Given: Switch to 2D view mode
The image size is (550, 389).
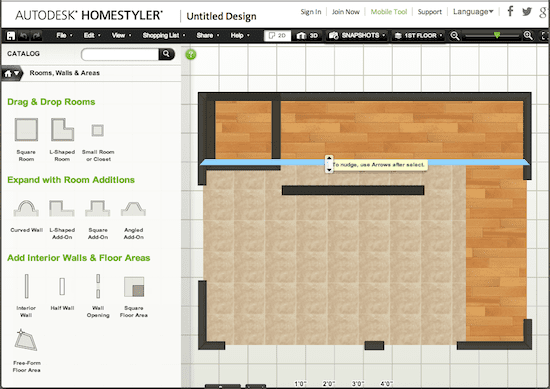Looking at the screenshot, I should (277, 35).
